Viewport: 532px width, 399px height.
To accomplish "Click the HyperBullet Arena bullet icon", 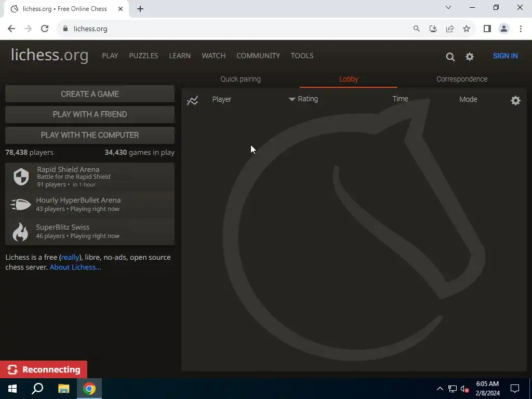I will click(x=21, y=205).
